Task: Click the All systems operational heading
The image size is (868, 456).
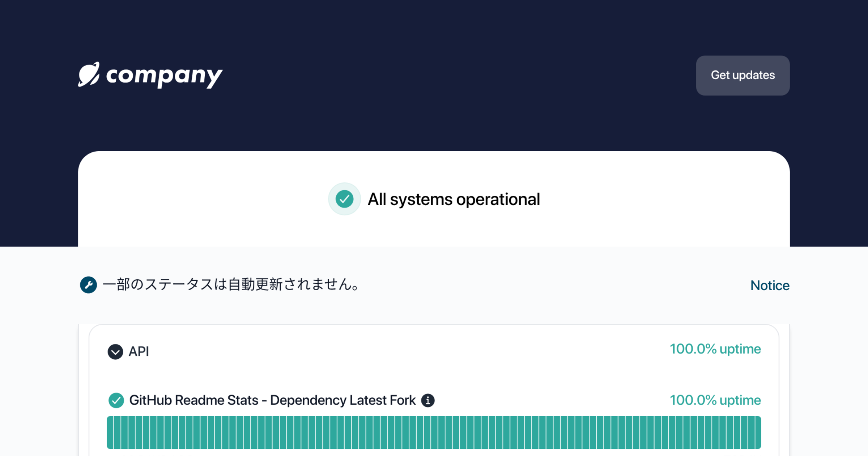Action: coord(454,199)
